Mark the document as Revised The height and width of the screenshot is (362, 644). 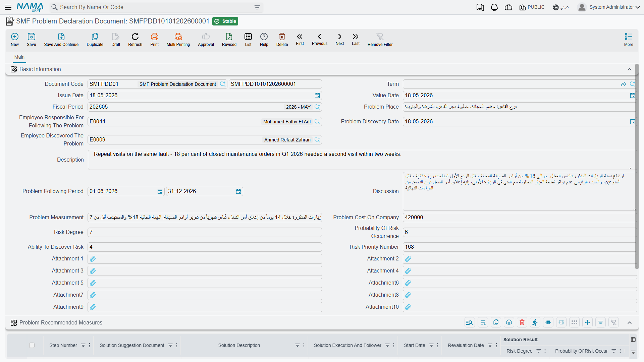pos(229,40)
